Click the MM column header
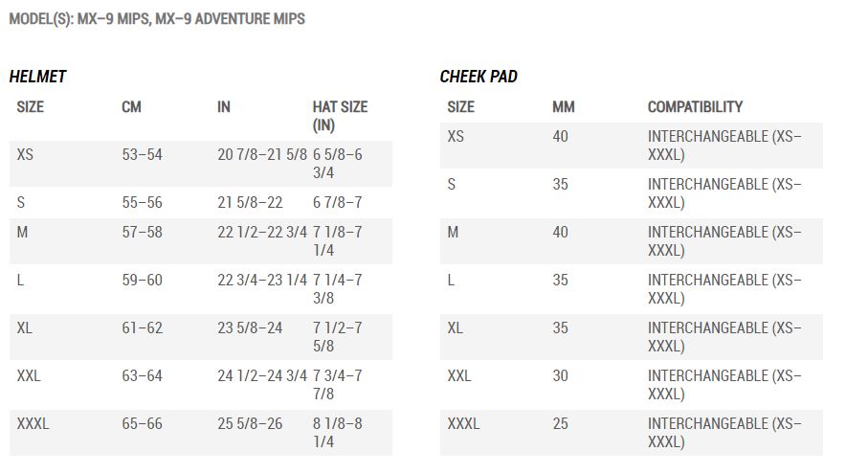This screenshot has height=474, width=868. [564, 107]
